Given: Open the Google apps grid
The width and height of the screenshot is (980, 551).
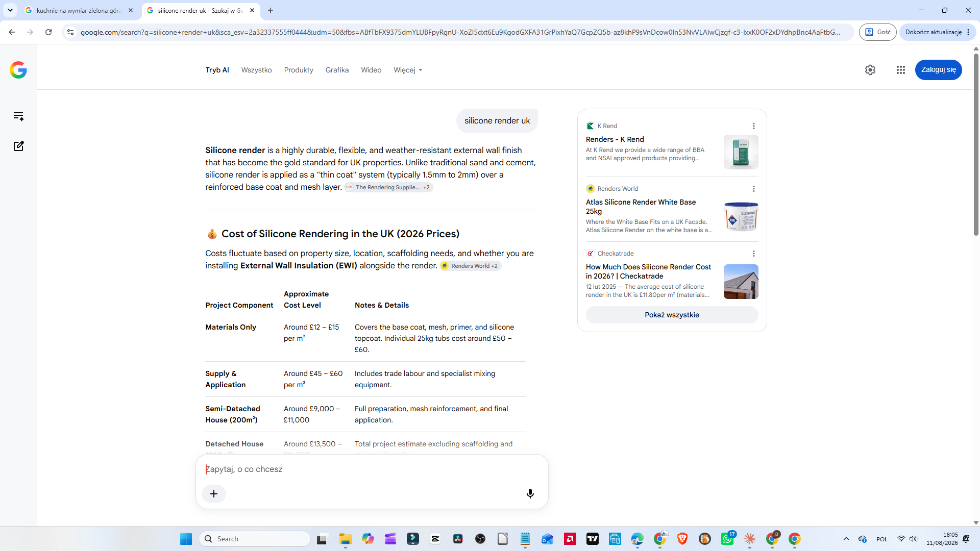Looking at the screenshot, I should pyautogui.click(x=901, y=70).
